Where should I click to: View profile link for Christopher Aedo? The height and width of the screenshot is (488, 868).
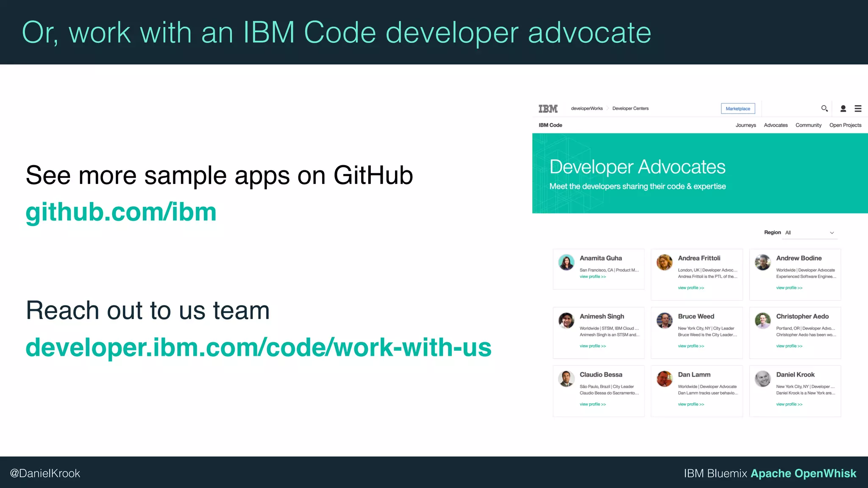(789, 346)
